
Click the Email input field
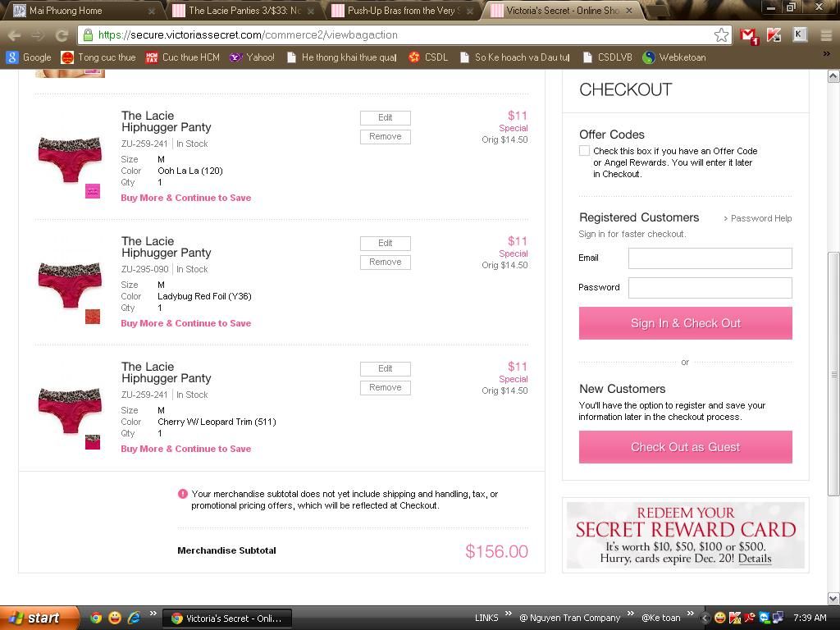[710, 258]
